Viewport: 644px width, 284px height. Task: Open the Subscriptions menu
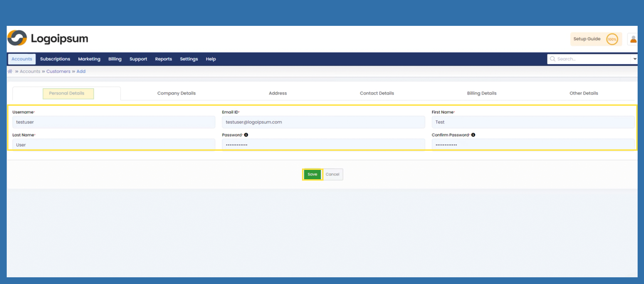coord(55,59)
